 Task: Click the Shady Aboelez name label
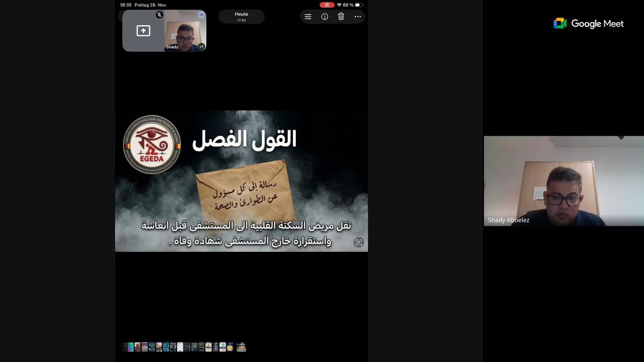(x=509, y=220)
